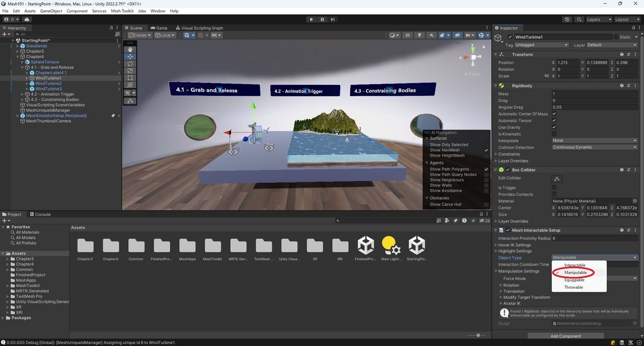Open the Collision Detection dropdown
The height and width of the screenshot is (346, 644).
[595, 148]
